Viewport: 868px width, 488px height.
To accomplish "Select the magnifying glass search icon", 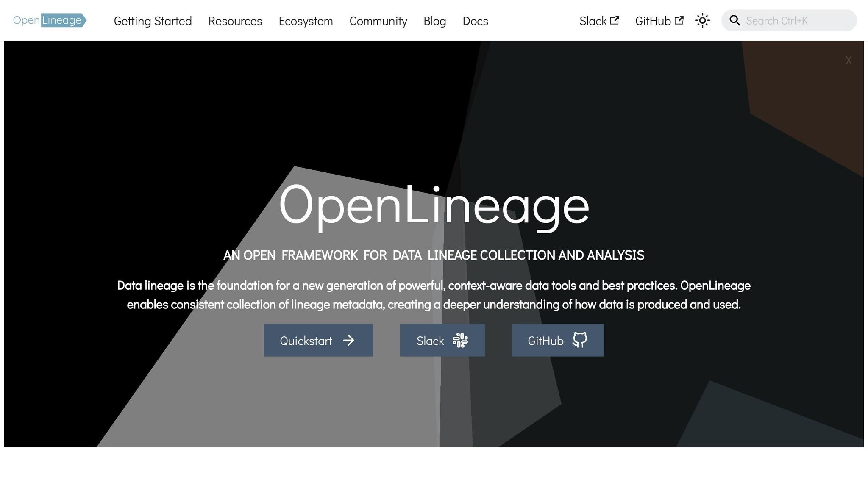I will [735, 20].
